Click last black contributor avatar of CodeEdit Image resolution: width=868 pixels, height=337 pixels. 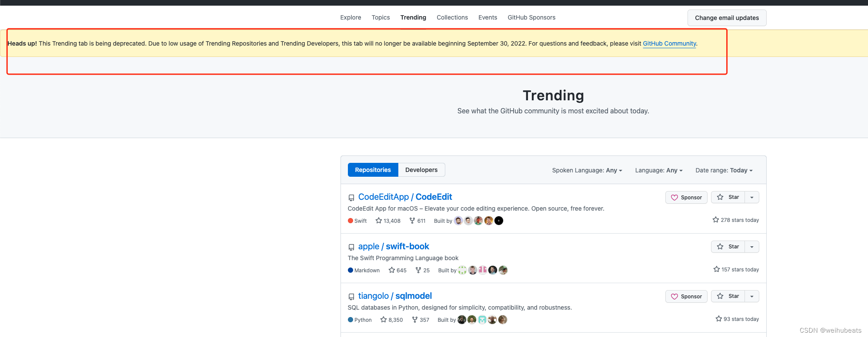coord(499,221)
